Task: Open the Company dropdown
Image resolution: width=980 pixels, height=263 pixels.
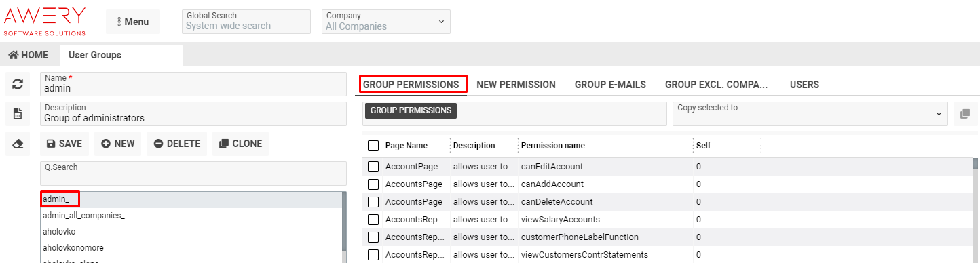Action: [385, 22]
